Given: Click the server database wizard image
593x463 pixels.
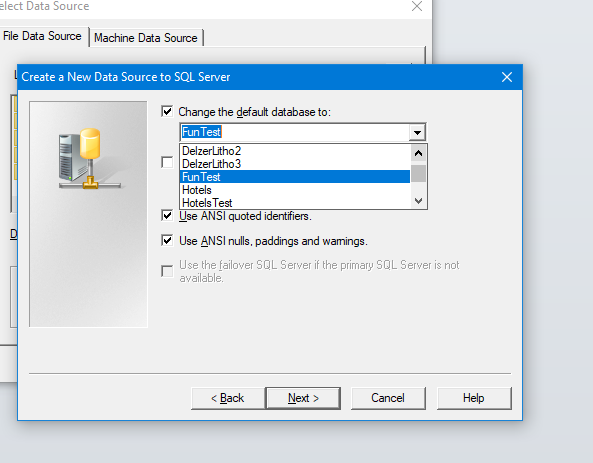Looking at the screenshot, I should tap(88, 214).
